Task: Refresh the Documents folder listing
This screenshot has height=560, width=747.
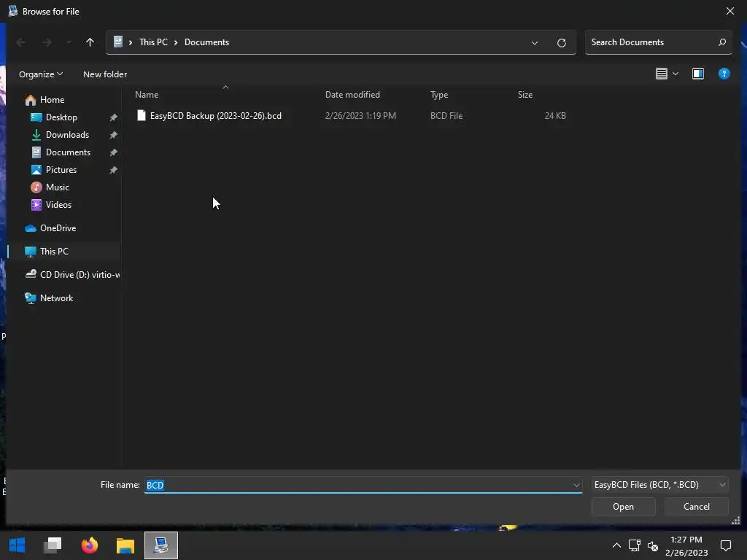Action: tap(562, 43)
